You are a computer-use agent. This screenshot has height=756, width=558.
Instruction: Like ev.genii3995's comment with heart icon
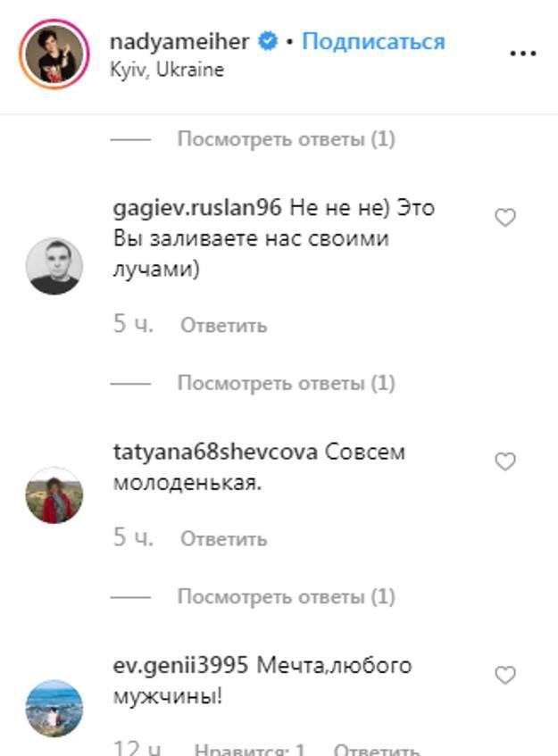pyautogui.click(x=505, y=675)
